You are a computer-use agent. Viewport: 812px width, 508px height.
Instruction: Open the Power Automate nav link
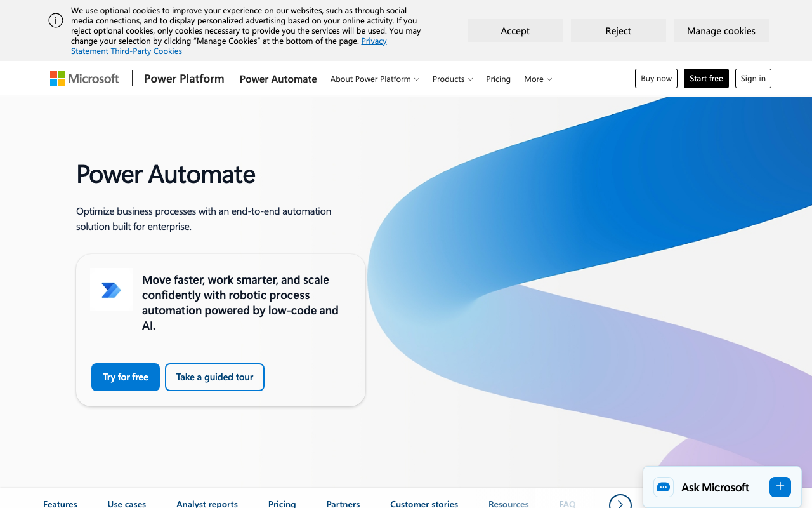pyautogui.click(x=278, y=79)
